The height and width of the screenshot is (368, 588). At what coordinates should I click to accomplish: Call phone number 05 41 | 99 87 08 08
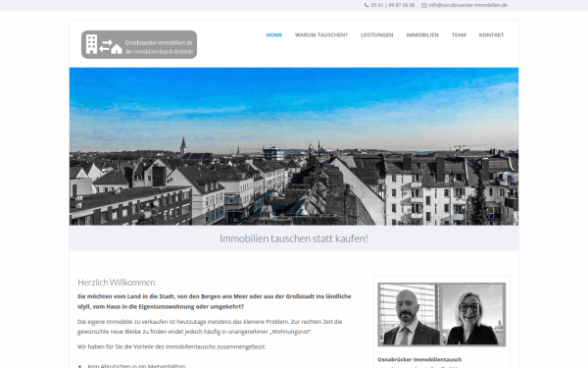tap(393, 5)
